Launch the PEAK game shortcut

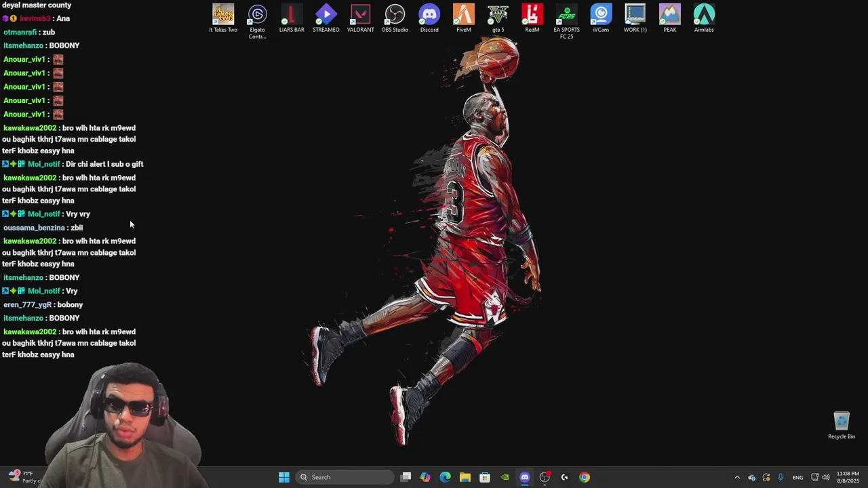point(669,18)
